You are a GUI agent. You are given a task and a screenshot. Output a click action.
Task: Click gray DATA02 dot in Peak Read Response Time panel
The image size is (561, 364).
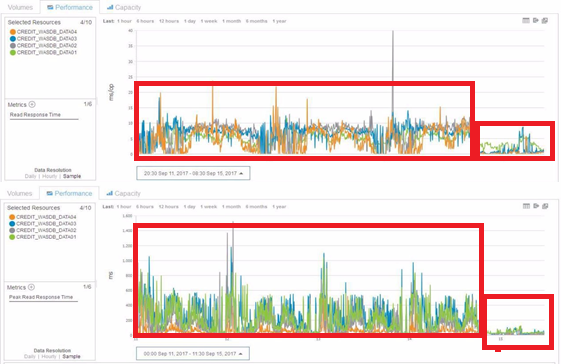pos(12,230)
